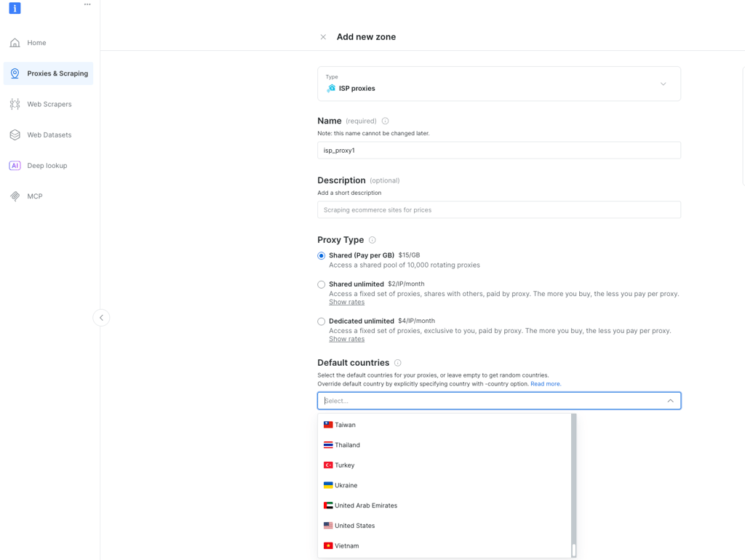Open the three-dot sidebar menu
The height and width of the screenshot is (560, 745).
point(87,4)
